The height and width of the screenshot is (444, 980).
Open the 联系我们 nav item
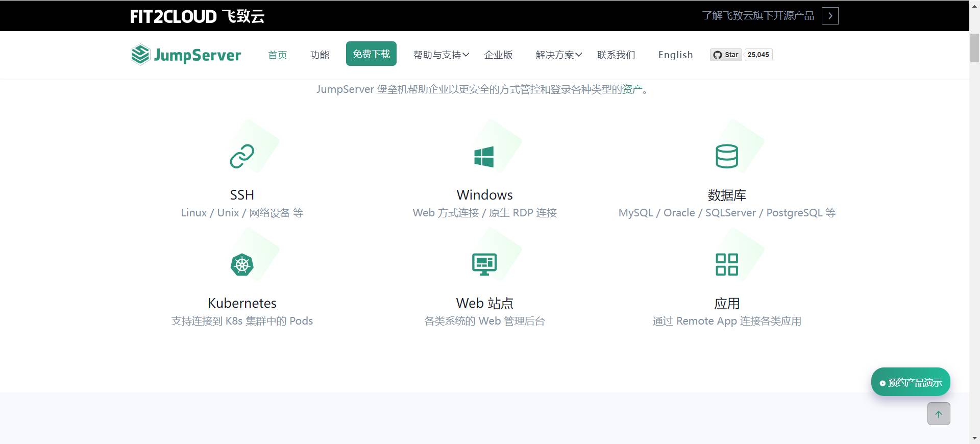pyautogui.click(x=616, y=55)
